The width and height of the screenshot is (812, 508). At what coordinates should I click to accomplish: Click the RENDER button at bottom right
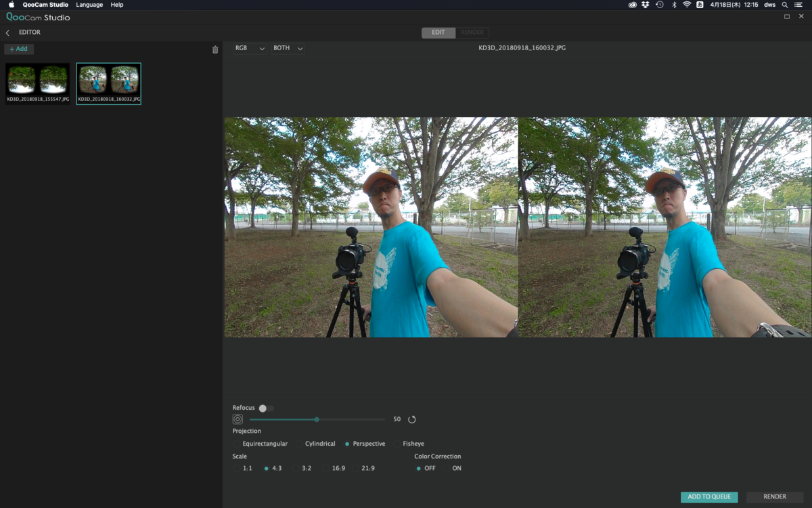(775, 497)
